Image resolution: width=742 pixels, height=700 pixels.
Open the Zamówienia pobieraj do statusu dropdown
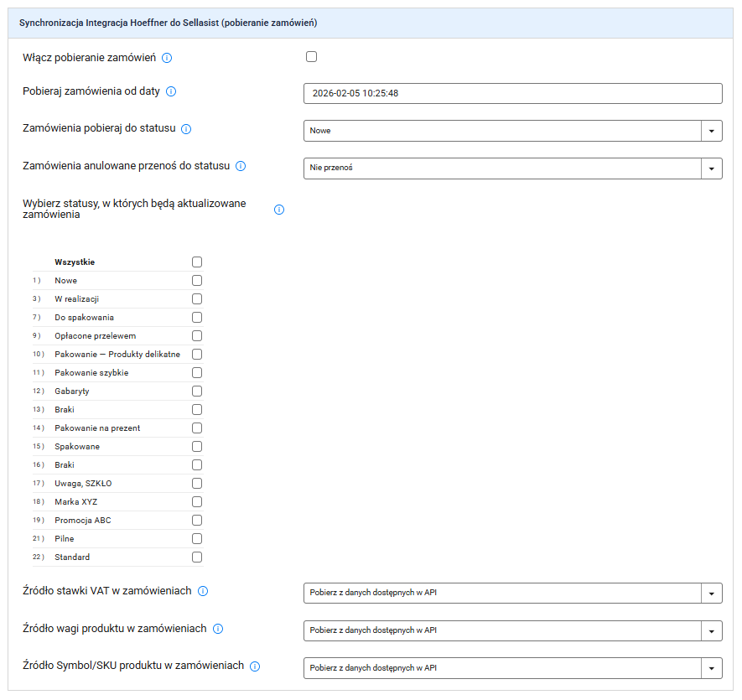512,131
